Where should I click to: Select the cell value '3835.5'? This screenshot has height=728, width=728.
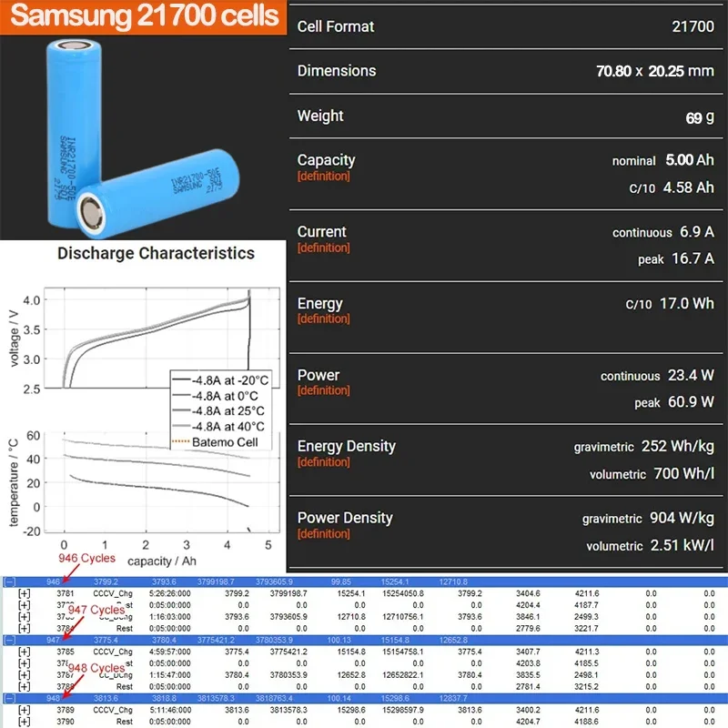(x=529, y=675)
